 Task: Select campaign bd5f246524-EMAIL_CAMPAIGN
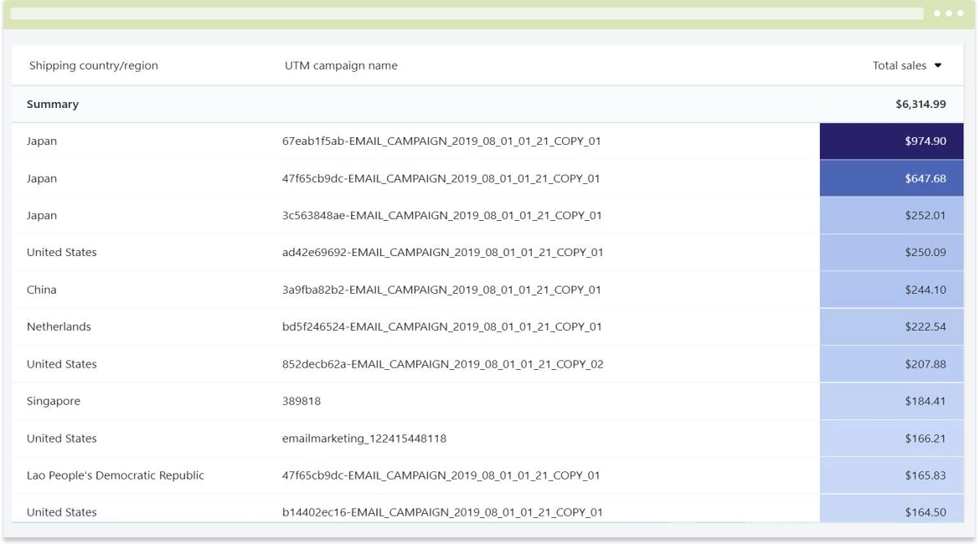442,326
